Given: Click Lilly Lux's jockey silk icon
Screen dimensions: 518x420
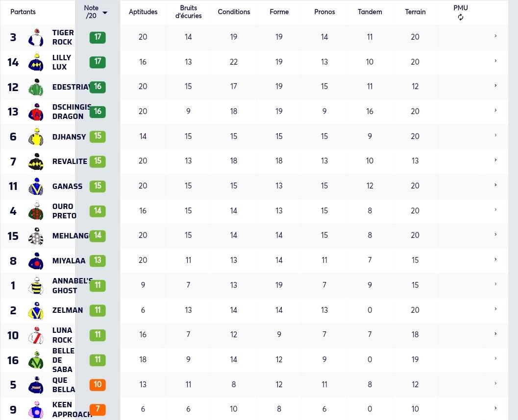Looking at the screenshot, I should (36, 62).
